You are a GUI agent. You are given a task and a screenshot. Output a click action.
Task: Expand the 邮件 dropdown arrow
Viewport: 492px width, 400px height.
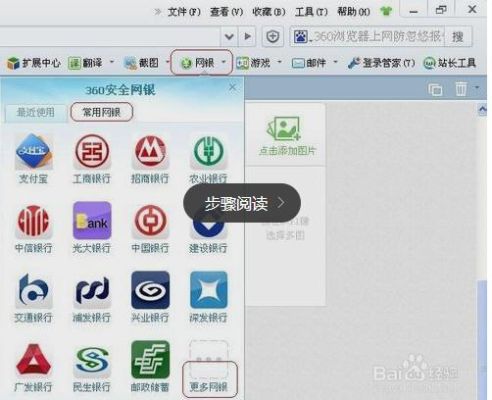tap(335, 62)
